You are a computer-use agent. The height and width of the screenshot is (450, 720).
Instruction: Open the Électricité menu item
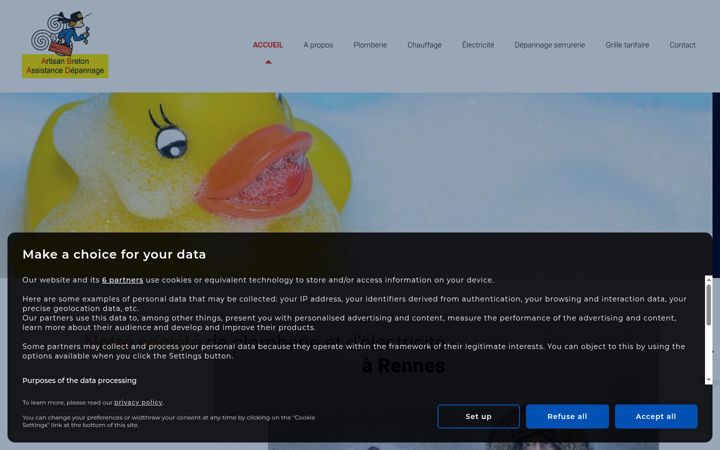coord(478,45)
